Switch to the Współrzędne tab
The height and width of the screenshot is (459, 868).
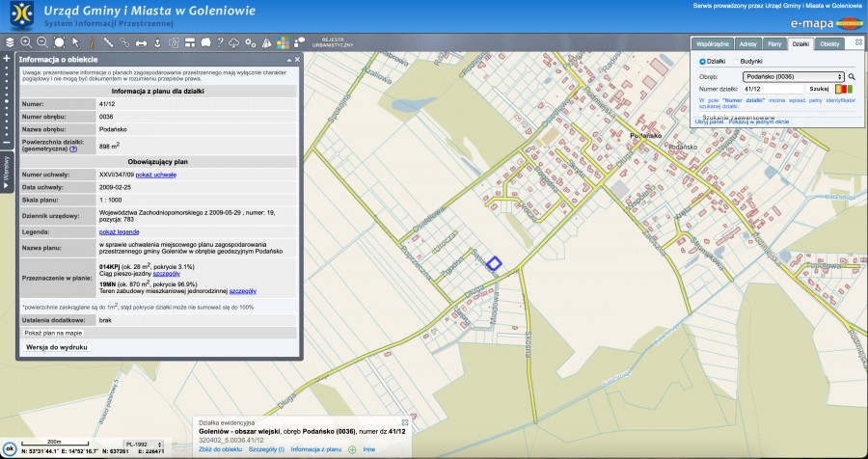[713, 43]
